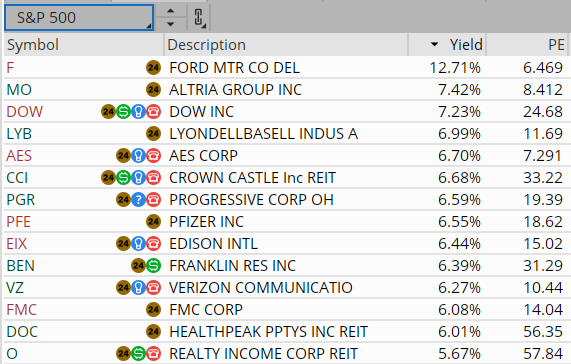The image size is (571, 364).
Task: Select the AES ticker symbol
Action: click(x=19, y=156)
